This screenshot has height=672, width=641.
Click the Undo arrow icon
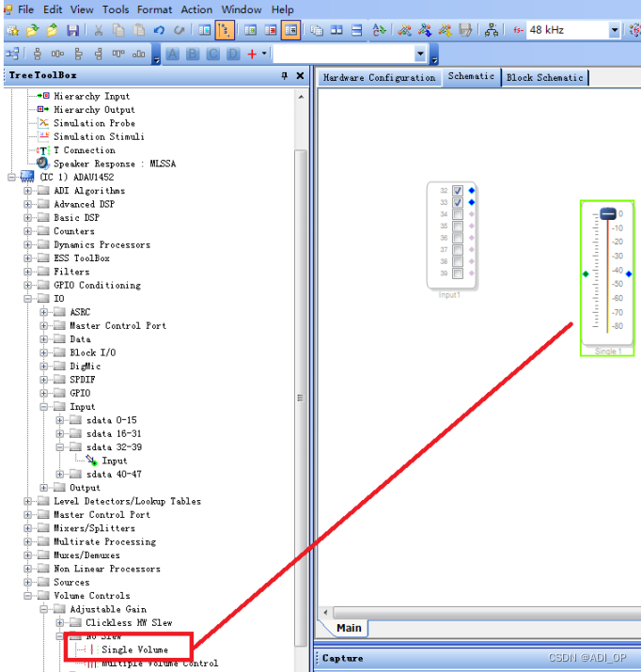point(160,30)
